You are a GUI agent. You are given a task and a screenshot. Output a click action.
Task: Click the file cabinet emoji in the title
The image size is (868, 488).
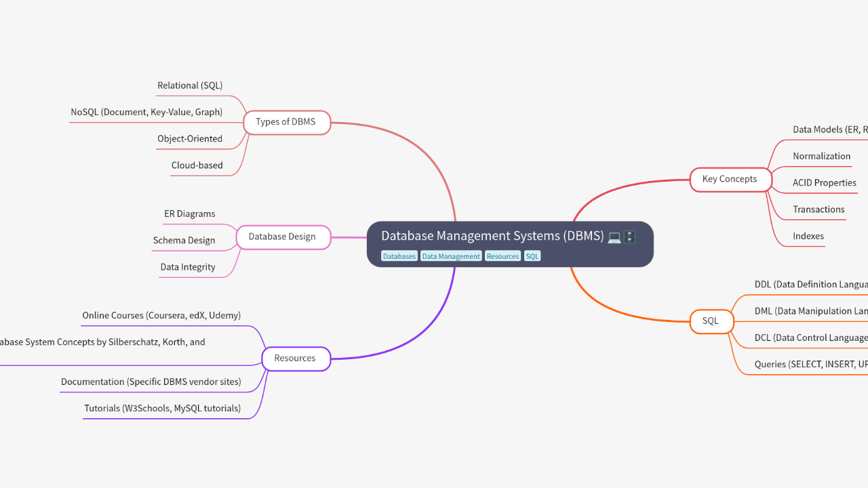click(630, 237)
